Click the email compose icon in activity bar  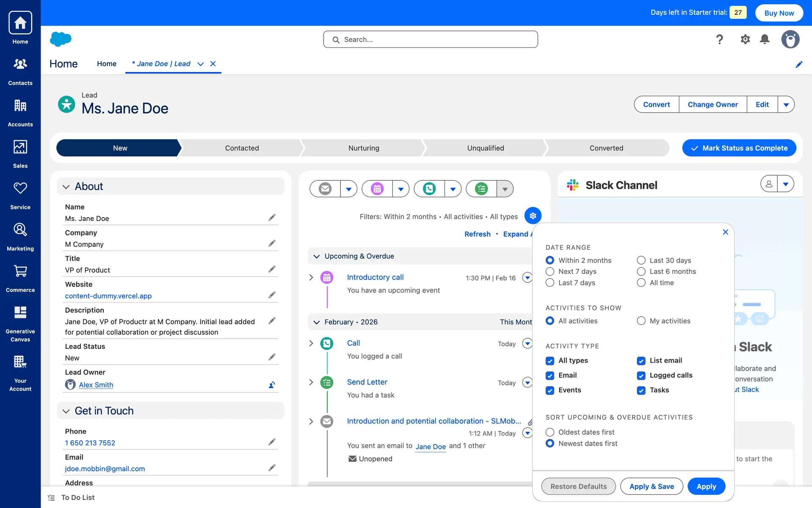(x=325, y=189)
